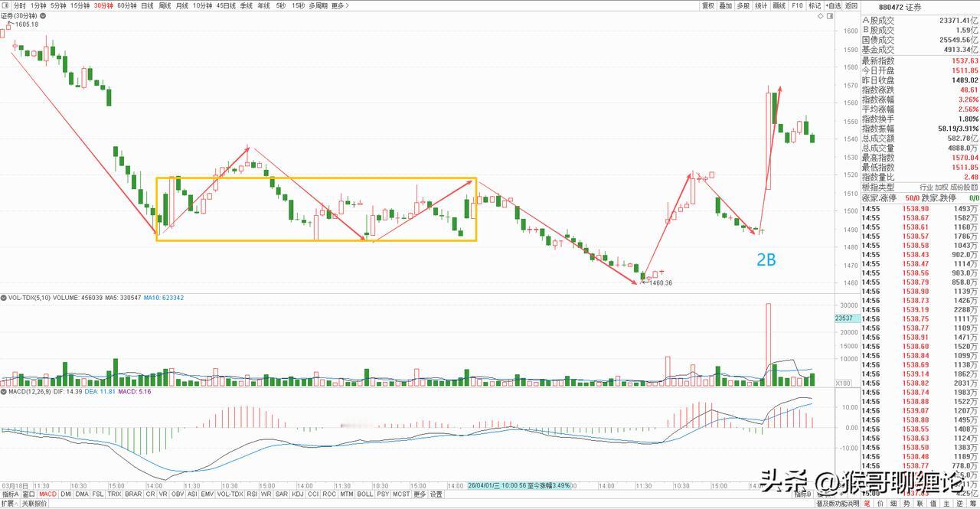Click the diamond marker icon above price axis
This screenshot has height=509, width=980.
tap(821, 16)
